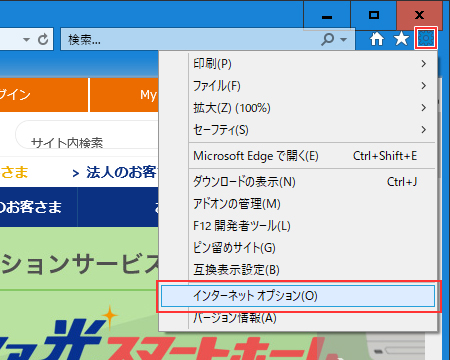Screen dimensions: 450x360
Task: Click the magnifier search icon
Action: (x=328, y=39)
